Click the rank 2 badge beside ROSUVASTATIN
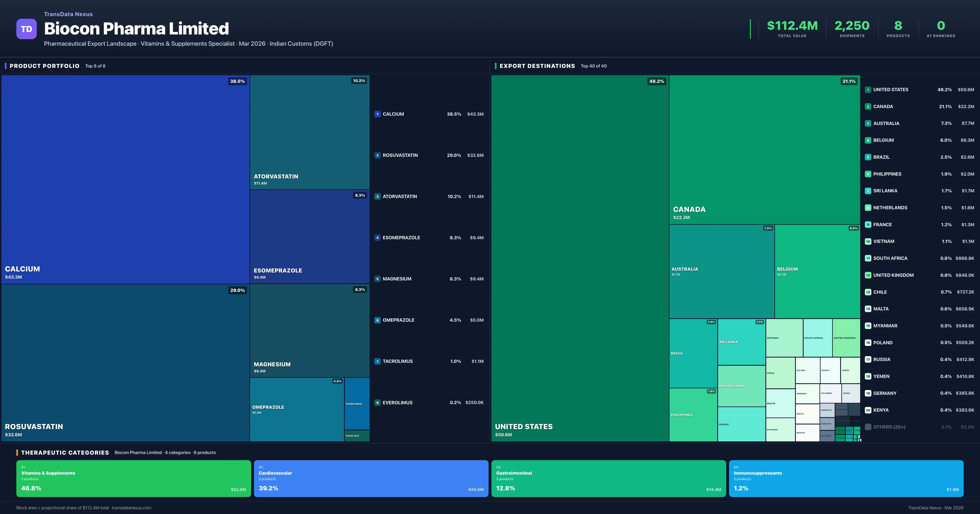 (377, 155)
